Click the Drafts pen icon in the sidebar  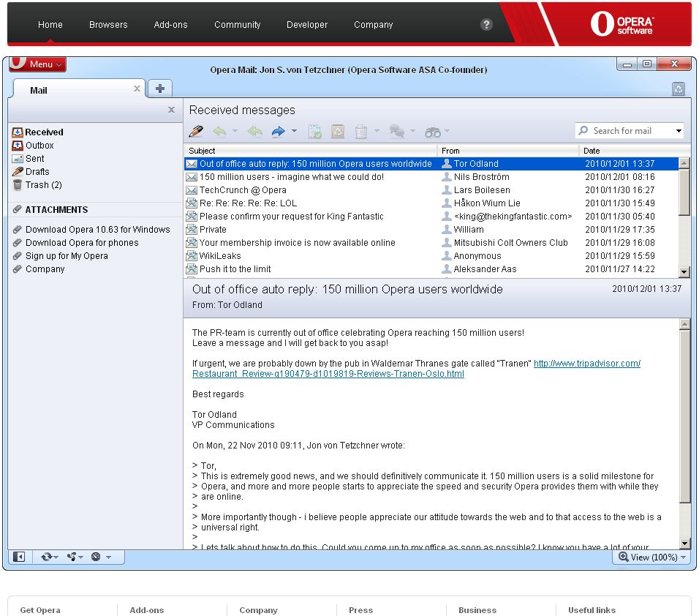click(18, 172)
